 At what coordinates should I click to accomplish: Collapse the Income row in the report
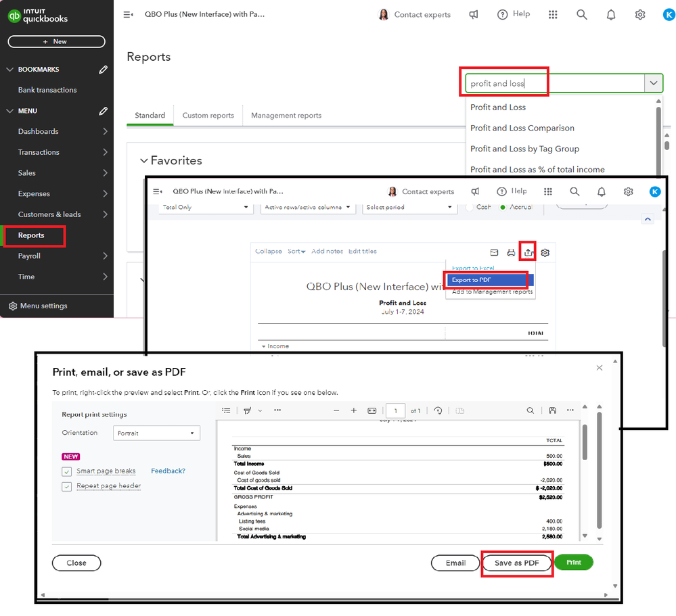click(x=263, y=346)
